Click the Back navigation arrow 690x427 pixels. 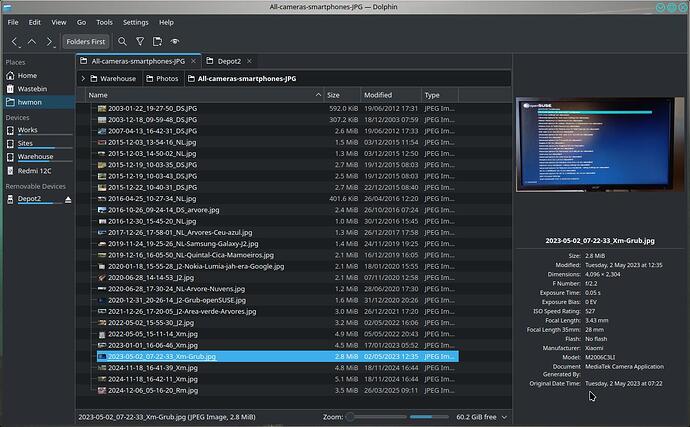click(x=15, y=42)
